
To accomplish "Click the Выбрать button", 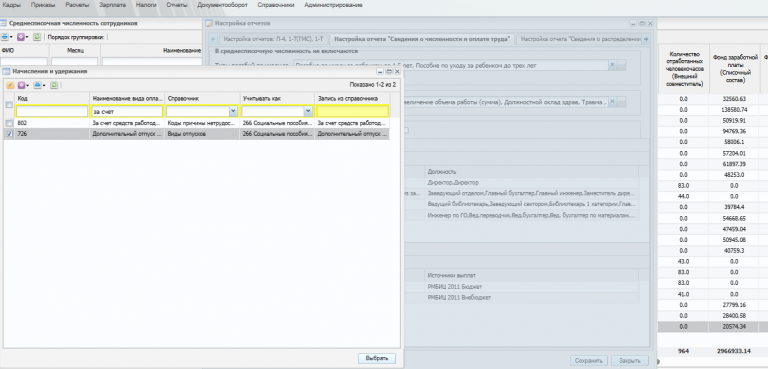I will 377,358.
